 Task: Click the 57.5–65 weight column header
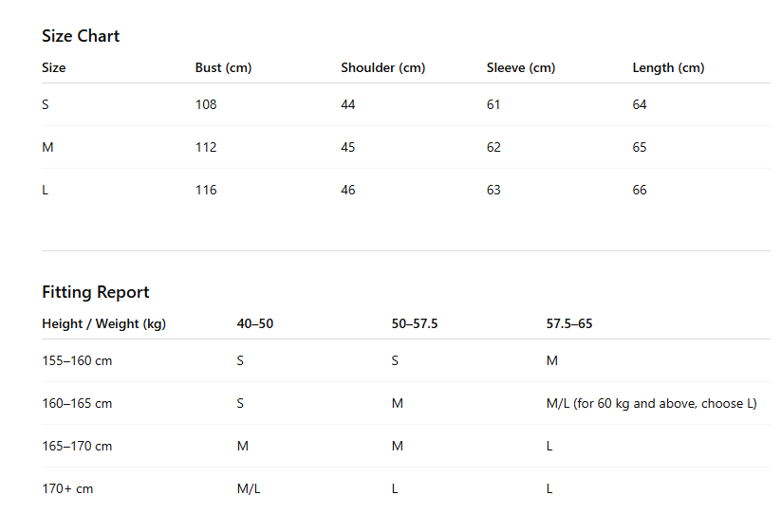(569, 324)
